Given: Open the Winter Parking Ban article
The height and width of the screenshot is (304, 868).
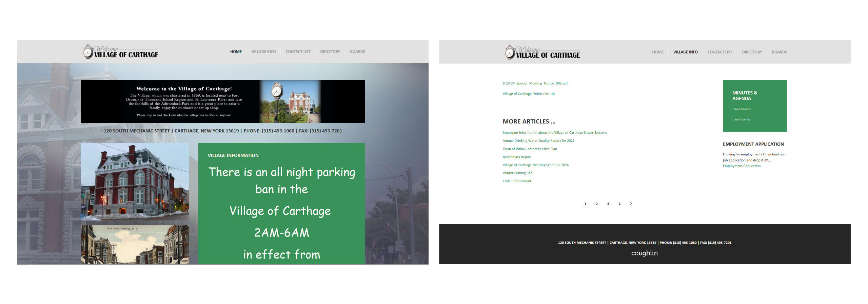Looking at the screenshot, I should [x=517, y=173].
